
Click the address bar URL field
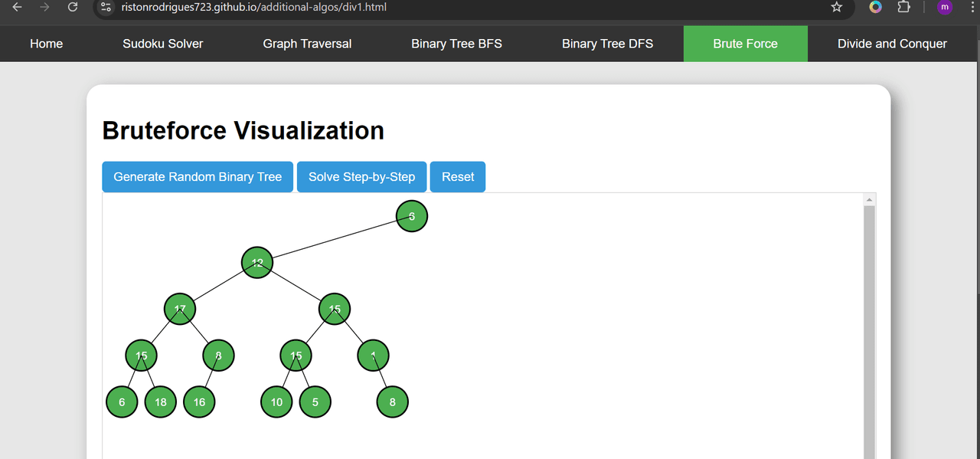coord(459,7)
